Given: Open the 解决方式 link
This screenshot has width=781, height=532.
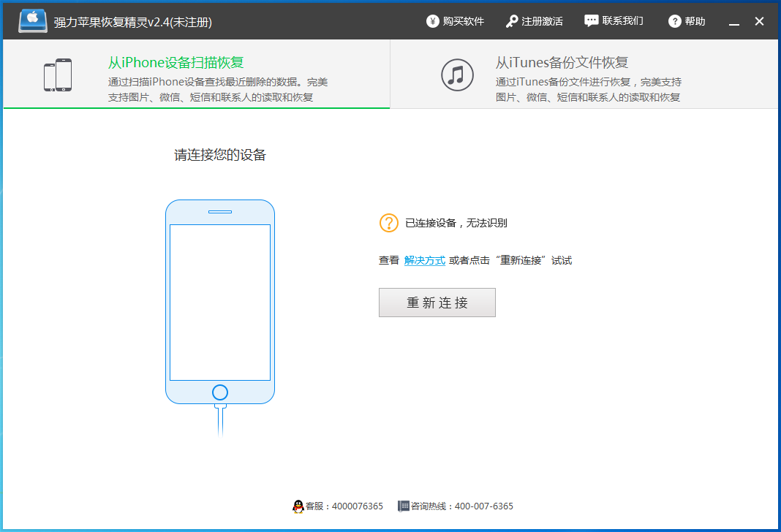Looking at the screenshot, I should click(x=425, y=259).
